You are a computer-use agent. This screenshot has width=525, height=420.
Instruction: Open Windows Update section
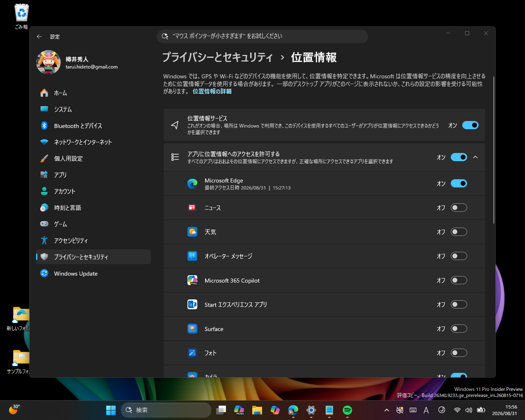94,274
